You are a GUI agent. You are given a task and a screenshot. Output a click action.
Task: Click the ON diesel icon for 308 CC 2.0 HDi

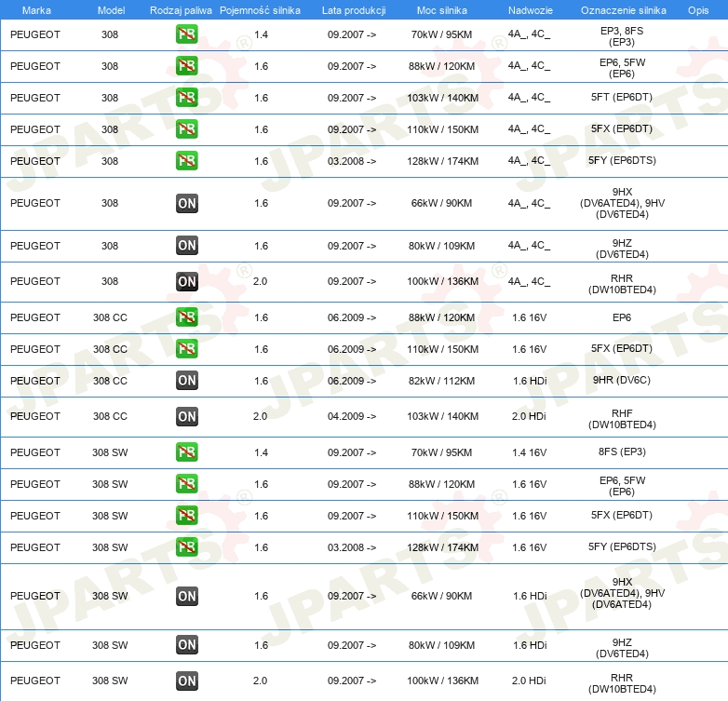pos(186,416)
